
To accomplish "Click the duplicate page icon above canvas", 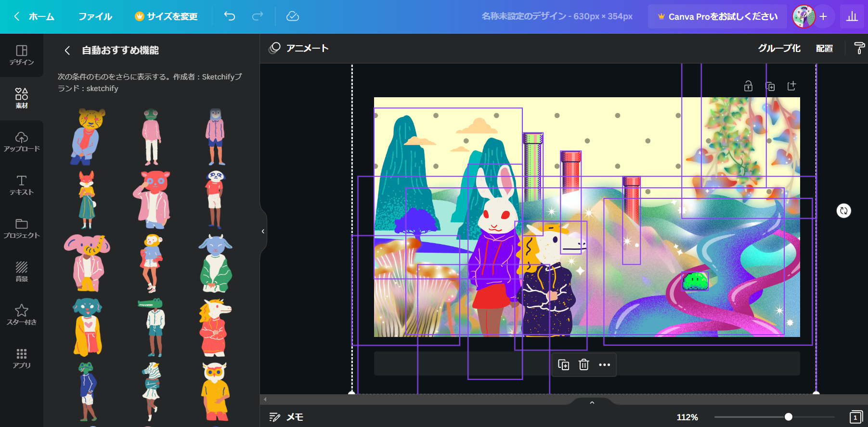I will (770, 86).
